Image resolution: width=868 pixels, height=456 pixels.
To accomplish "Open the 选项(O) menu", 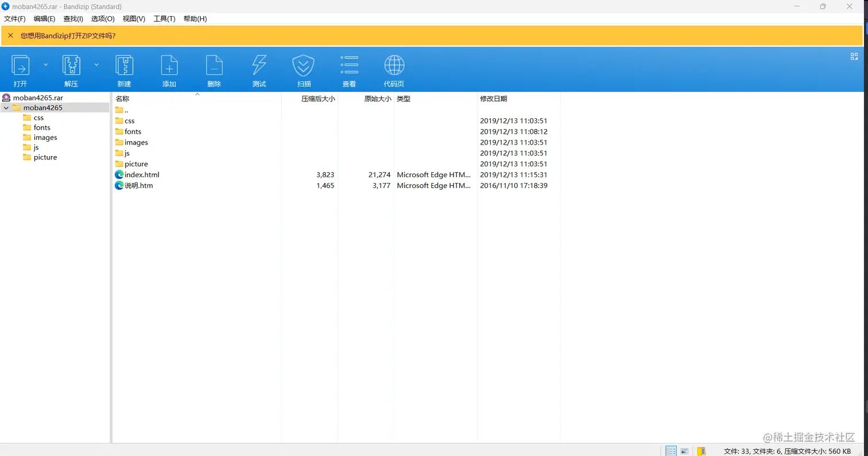I will [103, 19].
